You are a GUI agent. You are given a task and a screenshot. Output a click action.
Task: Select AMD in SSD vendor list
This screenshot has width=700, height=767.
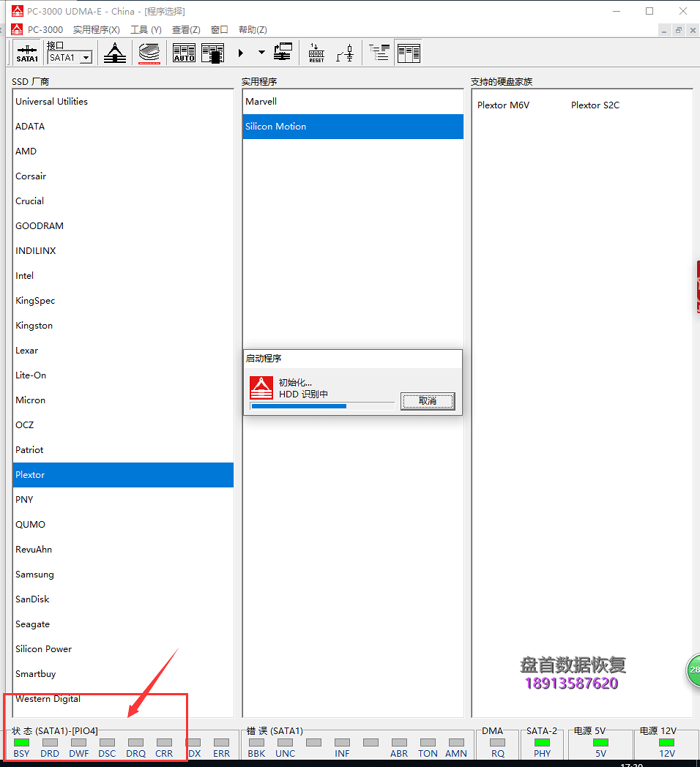pos(123,151)
